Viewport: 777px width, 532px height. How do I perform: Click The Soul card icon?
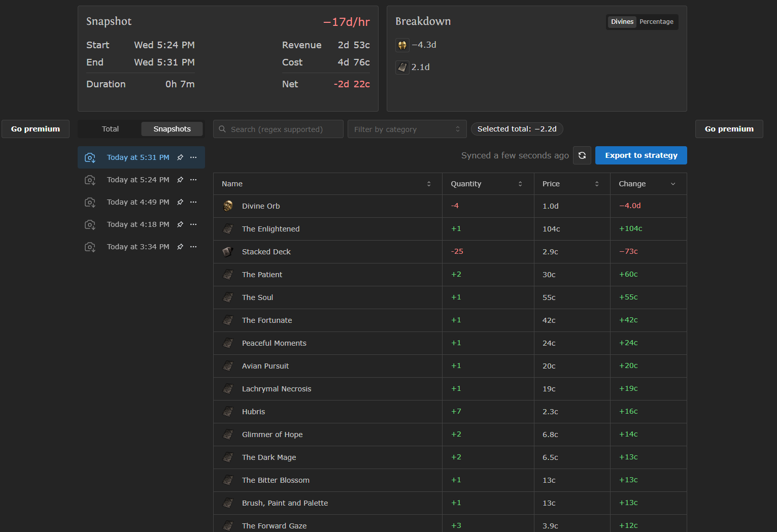pos(228,297)
